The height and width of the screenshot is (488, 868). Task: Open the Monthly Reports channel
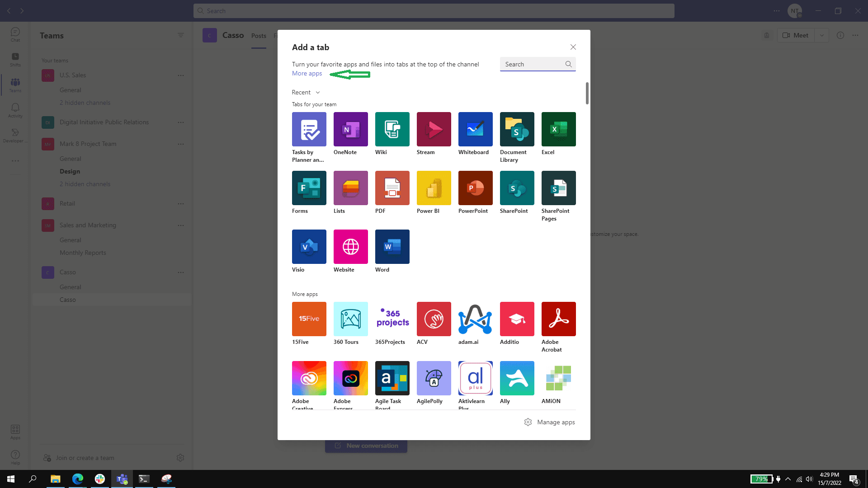click(x=83, y=253)
